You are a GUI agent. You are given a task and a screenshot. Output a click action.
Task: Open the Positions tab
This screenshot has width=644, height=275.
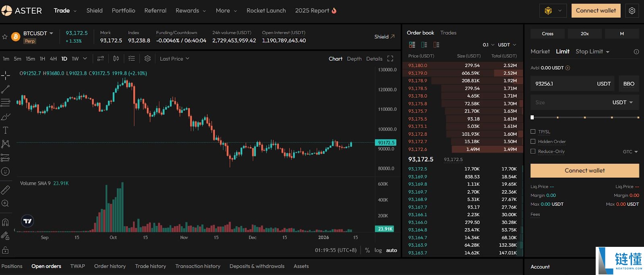click(x=12, y=266)
